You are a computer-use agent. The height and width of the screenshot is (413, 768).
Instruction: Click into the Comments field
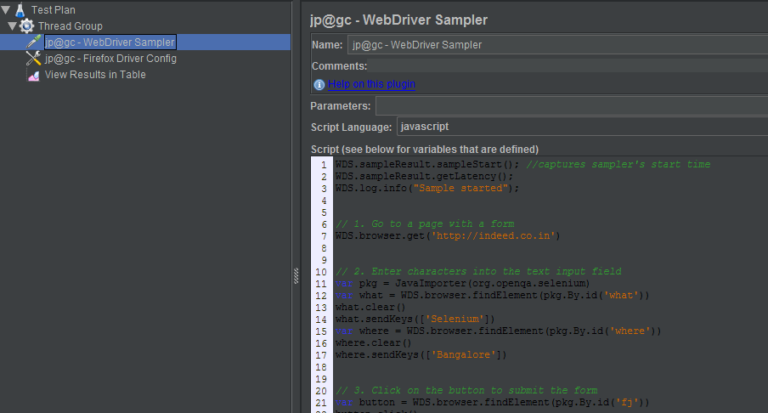(x=568, y=66)
